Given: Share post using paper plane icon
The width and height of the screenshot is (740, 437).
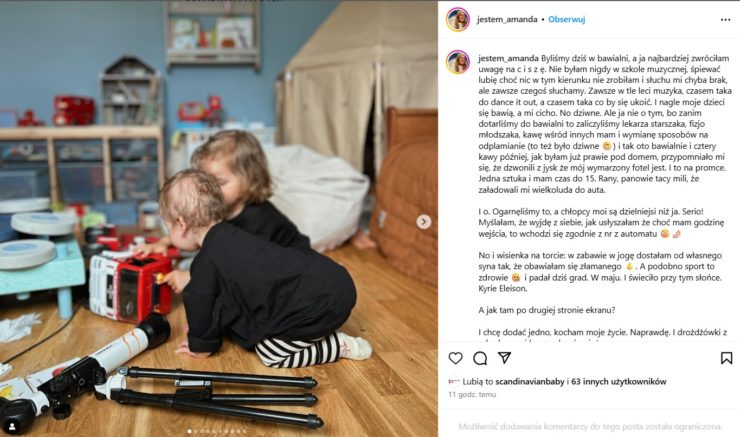Looking at the screenshot, I should (505, 358).
